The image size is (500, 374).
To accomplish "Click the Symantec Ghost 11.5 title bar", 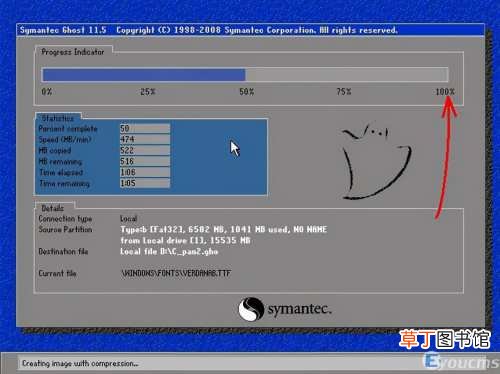I will (x=250, y=30).
